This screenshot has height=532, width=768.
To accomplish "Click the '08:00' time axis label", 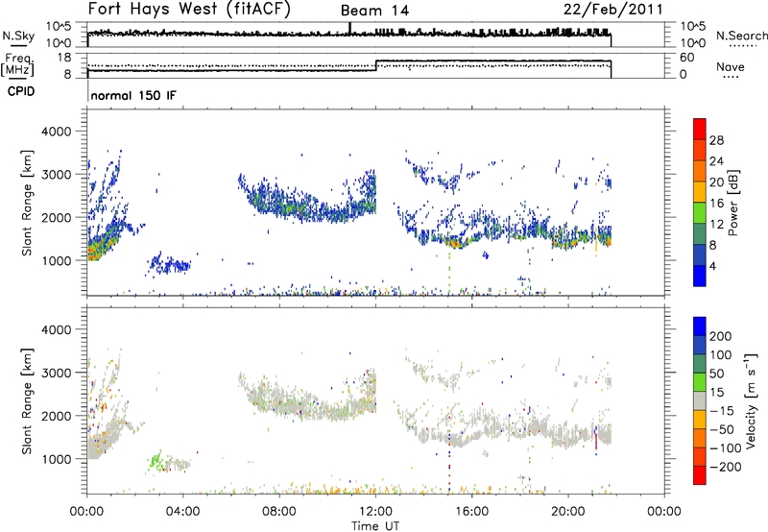I will [279, 512].
